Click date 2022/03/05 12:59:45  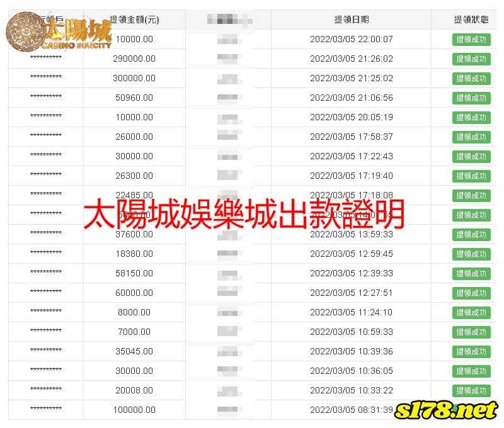click(x=352, y=254)
